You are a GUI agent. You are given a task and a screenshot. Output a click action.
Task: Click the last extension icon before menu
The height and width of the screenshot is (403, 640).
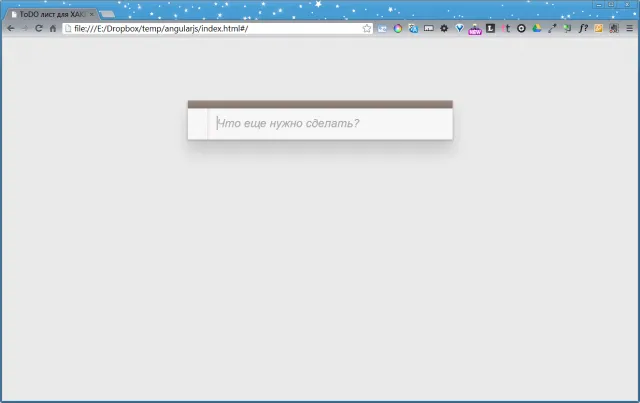pyautogui.click(x=614, y=29)
